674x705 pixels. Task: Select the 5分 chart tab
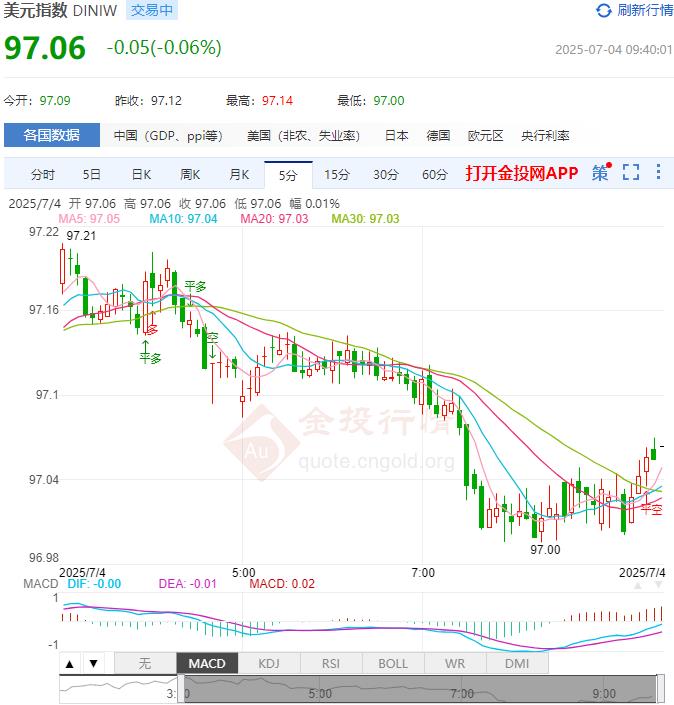pos(288,175)
